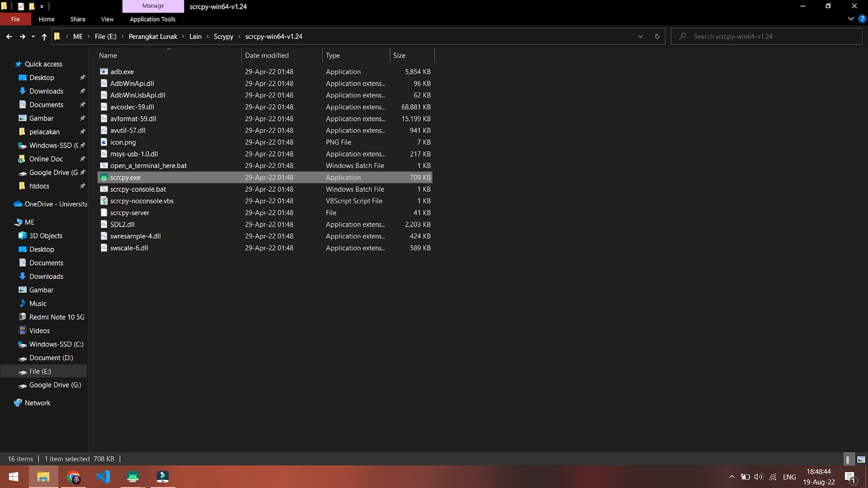Expand chevron after Perangkat Lunak breadcrumb
868x488 pixels.
183,36
